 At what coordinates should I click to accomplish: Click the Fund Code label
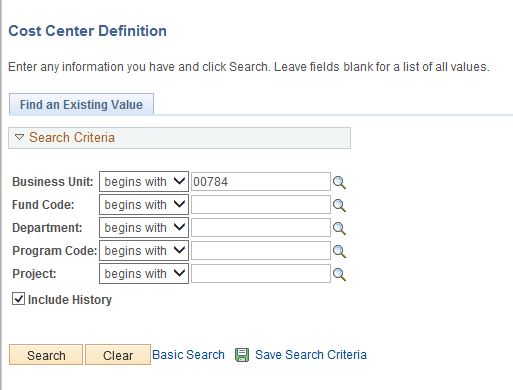tap(43, 205)
